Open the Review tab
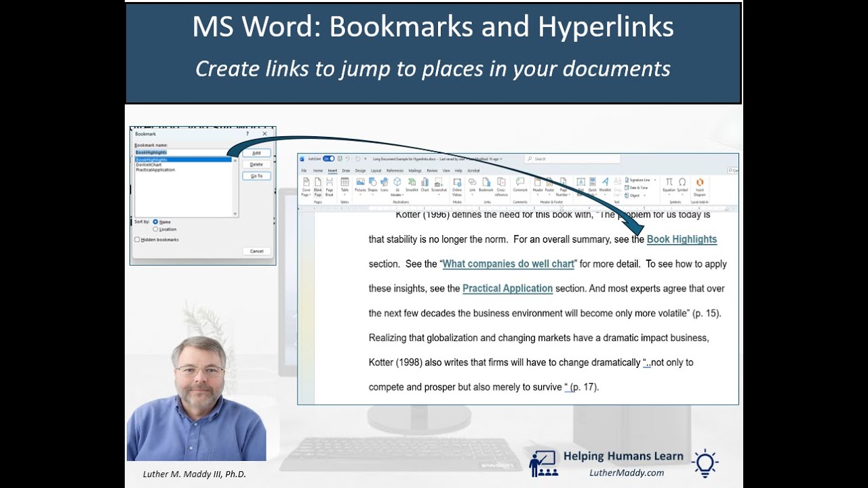 click(x=432, y=171)
